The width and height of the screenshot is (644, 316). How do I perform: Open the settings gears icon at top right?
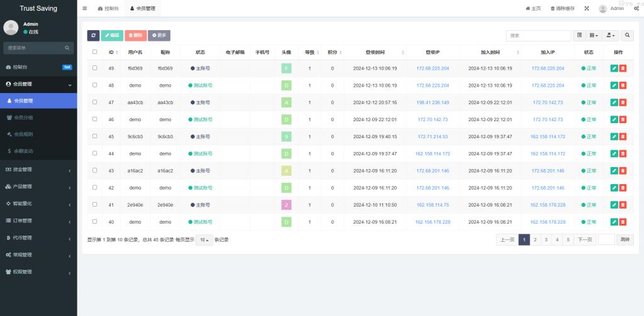(x=637, y=9)
